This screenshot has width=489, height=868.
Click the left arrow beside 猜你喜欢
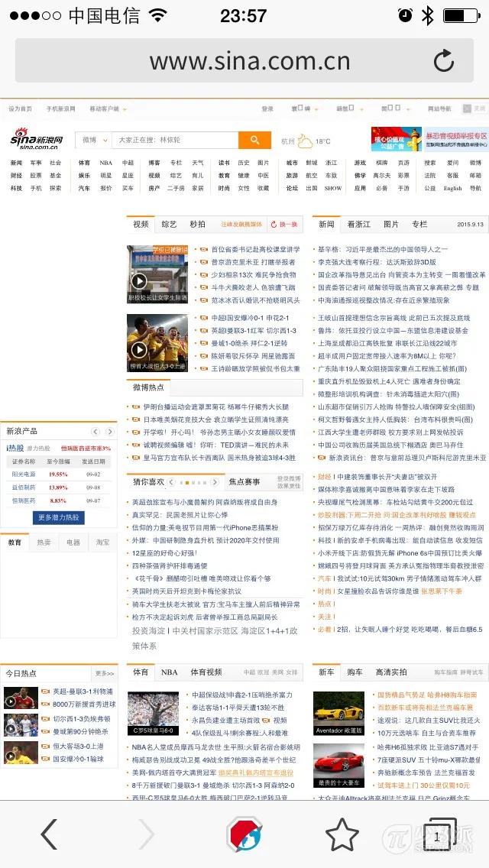[x=172, y=482]
